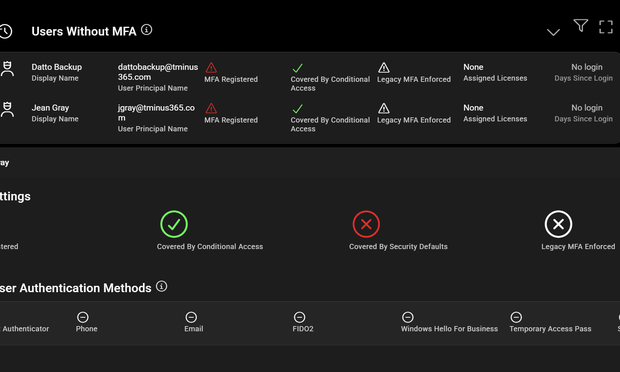Click the Users Without MFA heading

[x=84, y=31]
